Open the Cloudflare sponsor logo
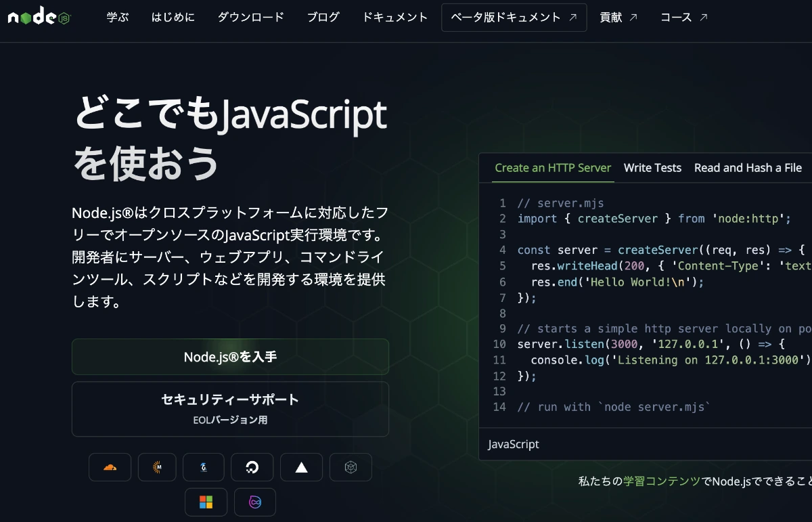812x522 pixels. pyautogui.click(x=110, y=467)
